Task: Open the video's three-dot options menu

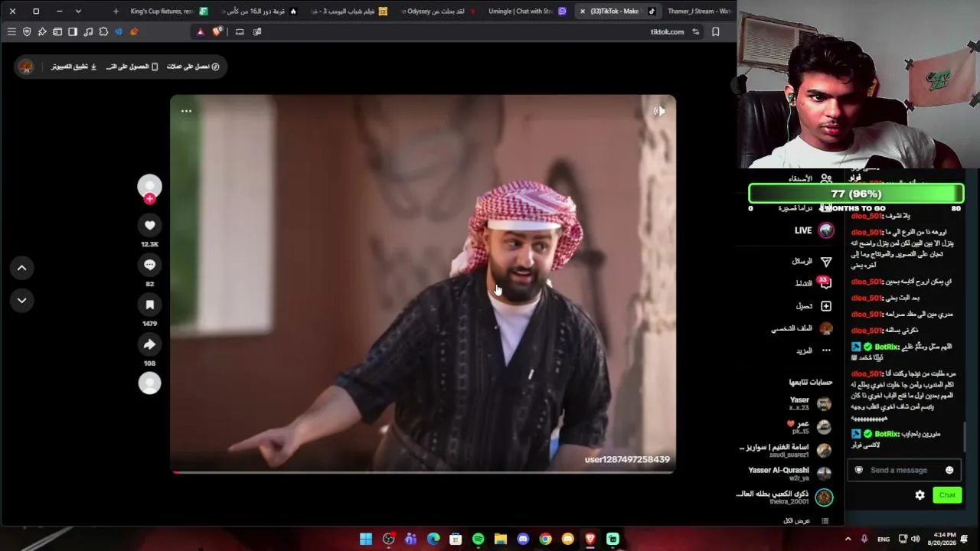Action: (186, 111)
